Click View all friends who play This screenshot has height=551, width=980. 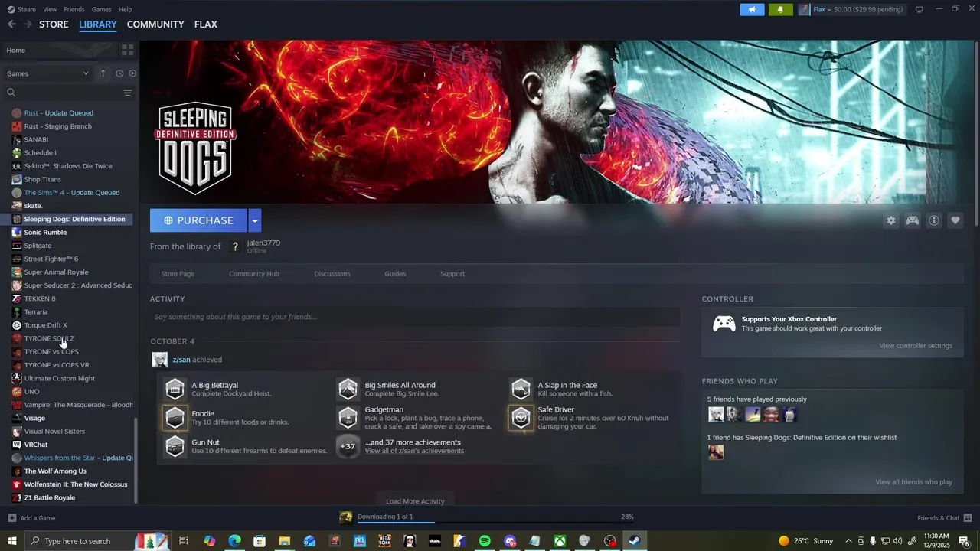913,482
